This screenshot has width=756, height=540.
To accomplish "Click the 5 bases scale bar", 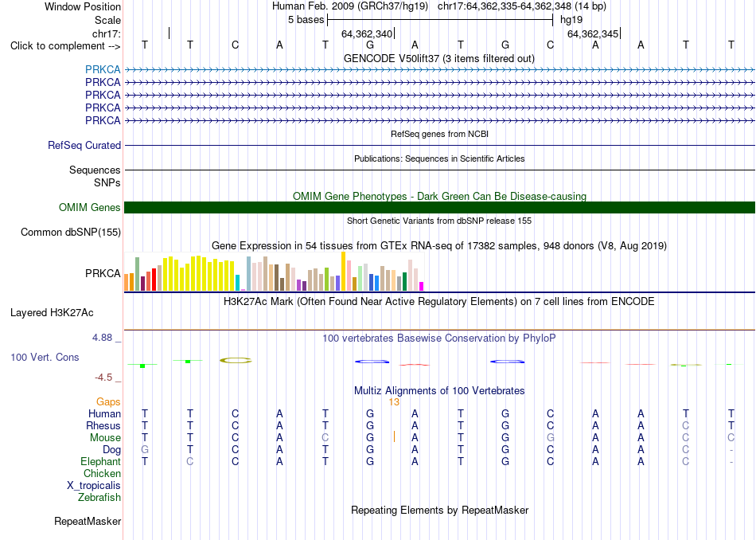I will coord(440,20).
